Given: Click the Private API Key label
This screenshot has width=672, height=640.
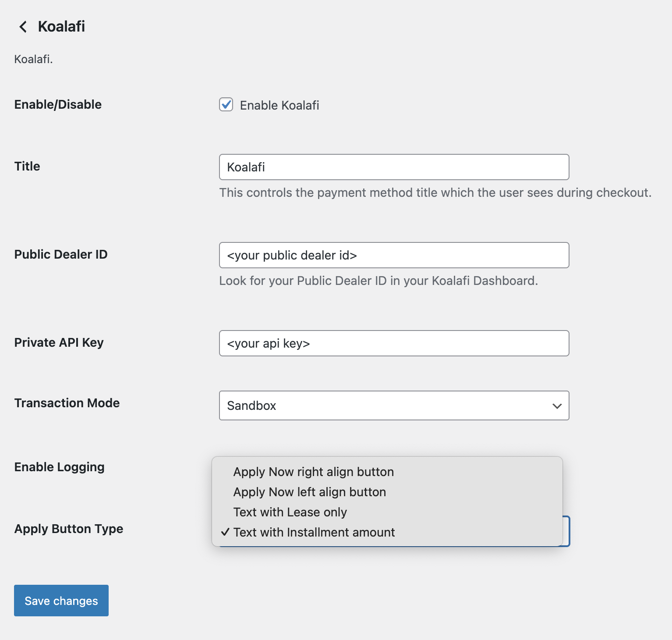Looking at the screenshot, I should 59,342.
